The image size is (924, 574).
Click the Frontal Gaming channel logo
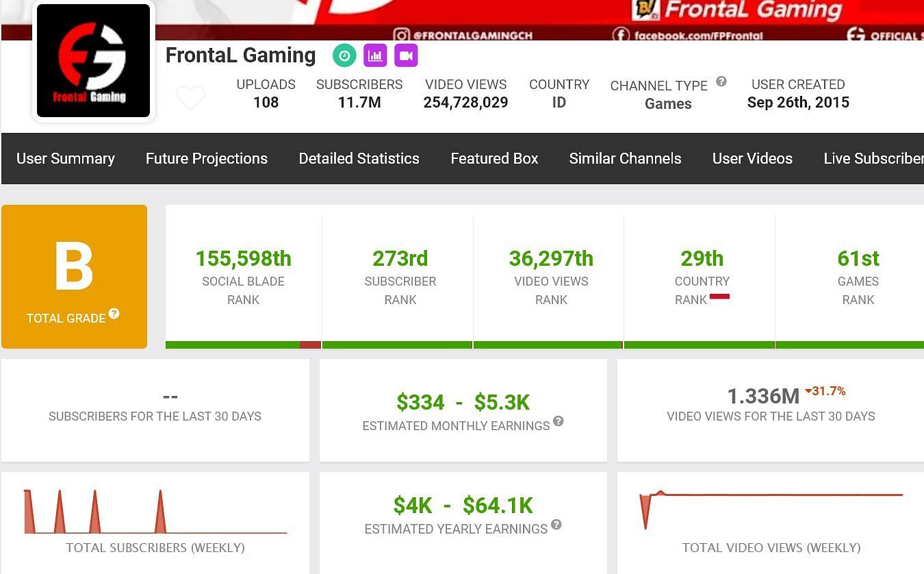pyautogui.click(x=93, y=60)
